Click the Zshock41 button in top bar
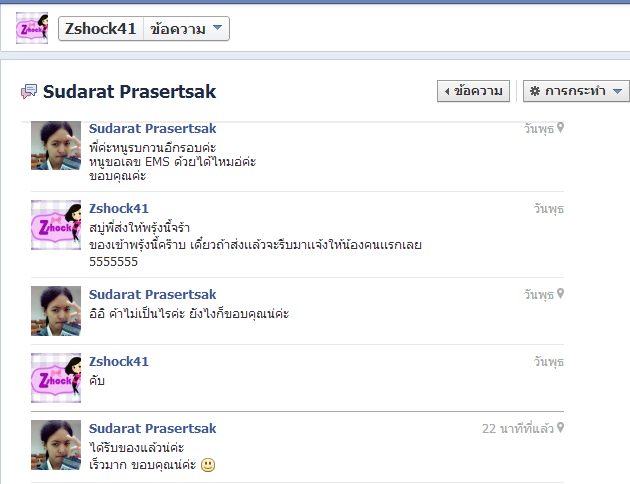 click(101, 29)
